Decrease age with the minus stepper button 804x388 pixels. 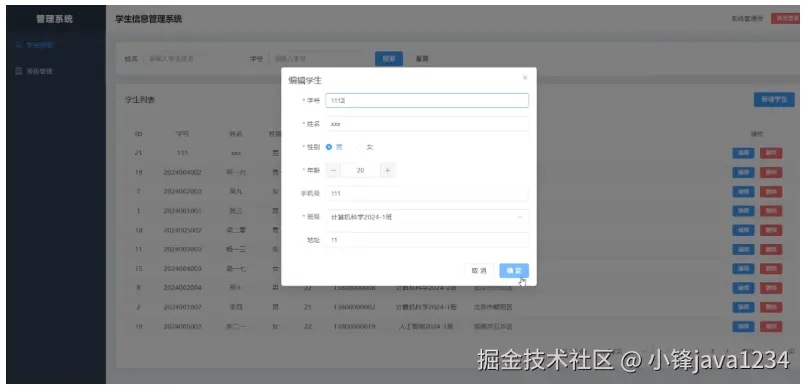pos(333,170)
